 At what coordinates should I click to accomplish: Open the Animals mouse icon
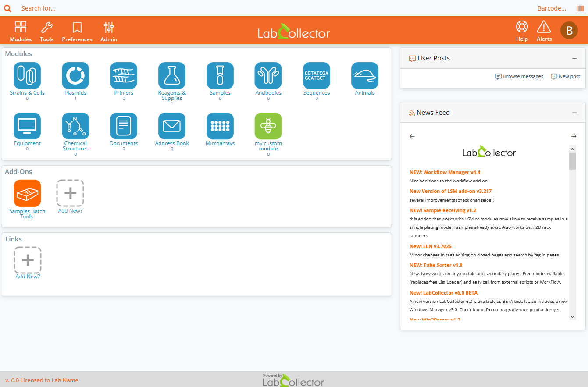coord(365,76)
